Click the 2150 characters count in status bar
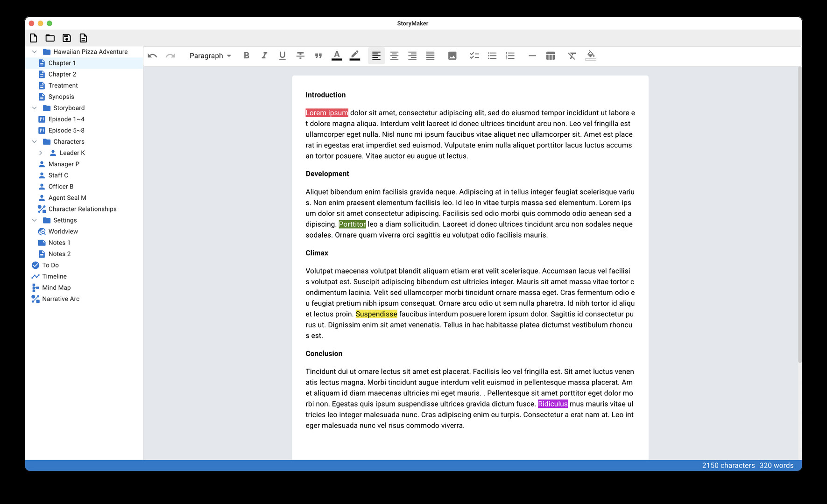 point(728,465)
